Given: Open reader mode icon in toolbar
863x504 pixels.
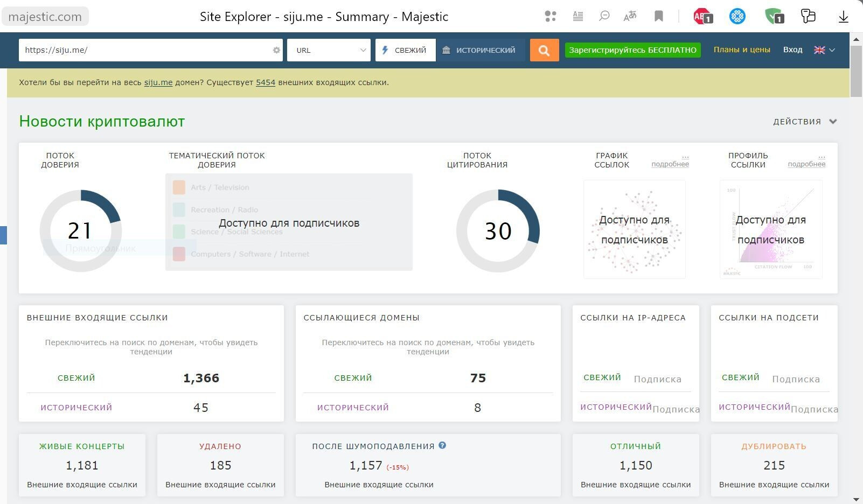Looking at the screenshot, I should (578, 17).
